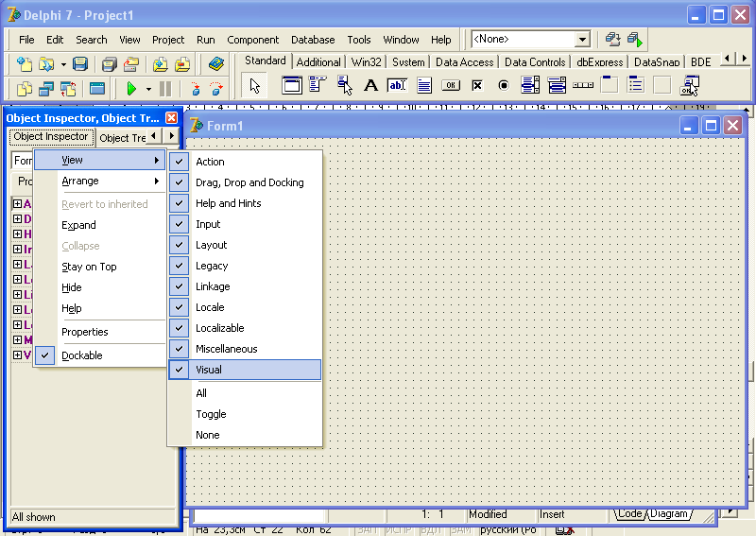Open Help contents book icon
This screenshot has width=756, height=536.
pos(216,64)
